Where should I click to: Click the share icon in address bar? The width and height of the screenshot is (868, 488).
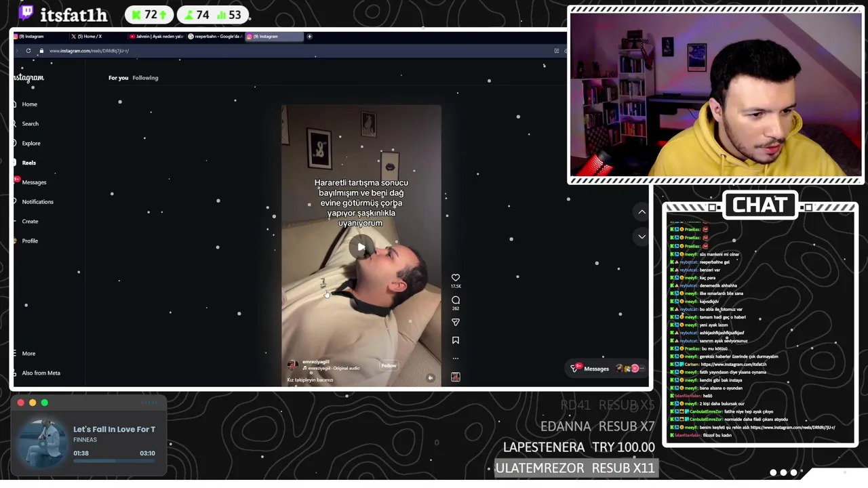pos(557,51)
